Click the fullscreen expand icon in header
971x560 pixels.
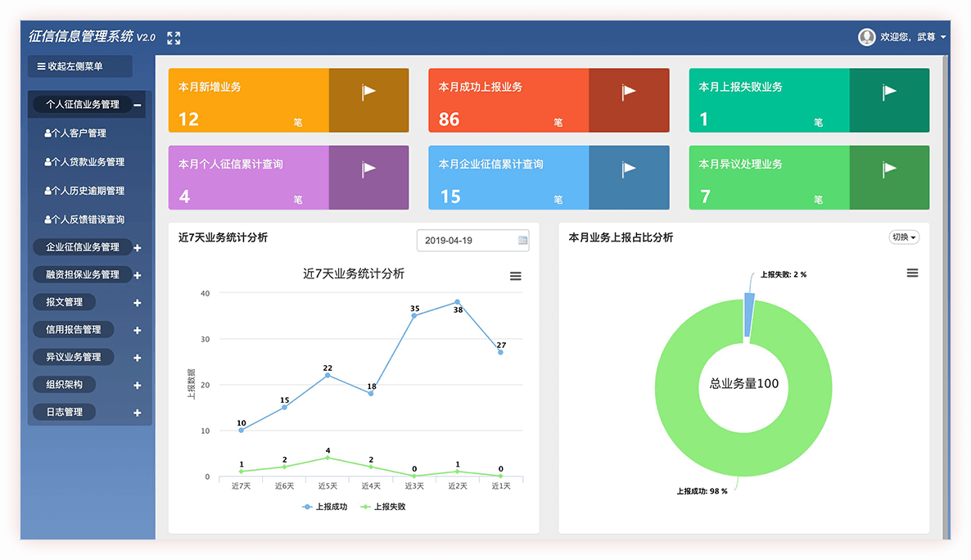click(x=174, y=38)
